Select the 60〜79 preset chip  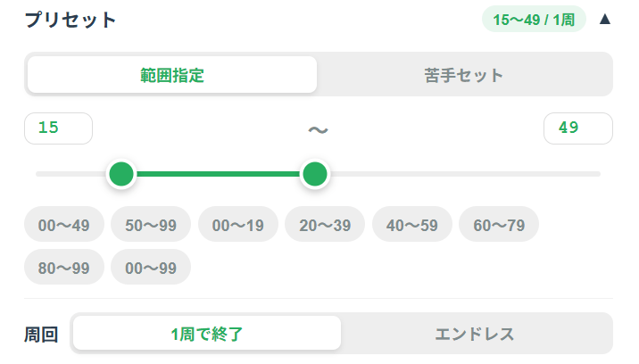(x=499, y=225)
